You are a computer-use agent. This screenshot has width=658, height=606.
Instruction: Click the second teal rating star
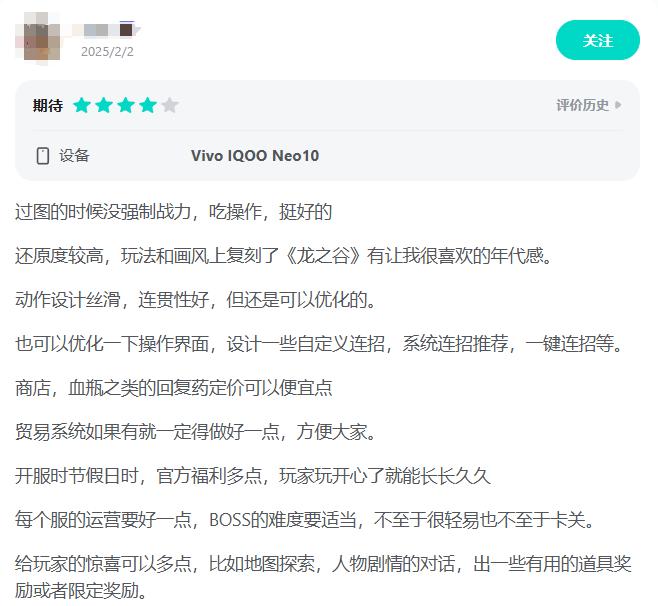(104, 105)
